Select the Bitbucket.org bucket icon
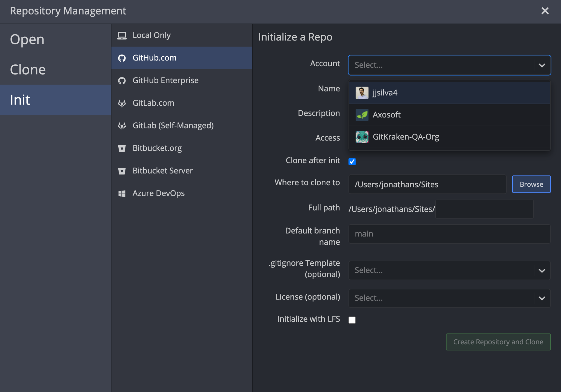Viewport: 561px width, 392px height. tap(122, 148)
